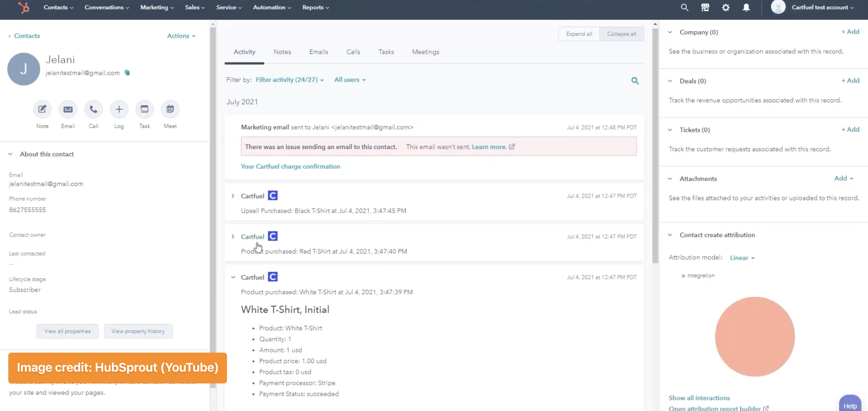Click Show all interactions link
This screenshot has height=411, width=868.
coord(699,398)
